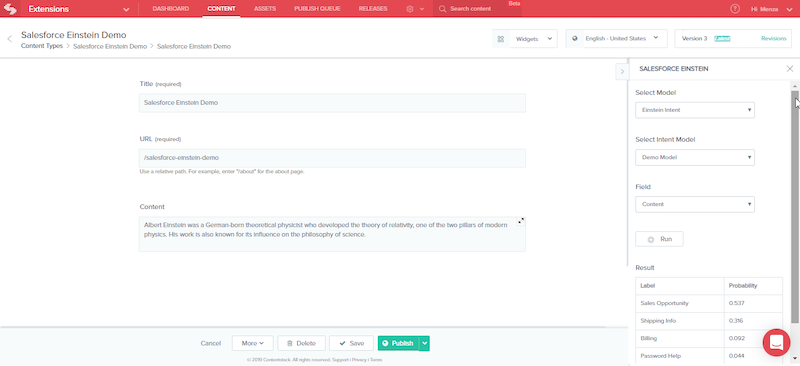
Task: Open the Select Model dropdown
Action: click(694, 110)
